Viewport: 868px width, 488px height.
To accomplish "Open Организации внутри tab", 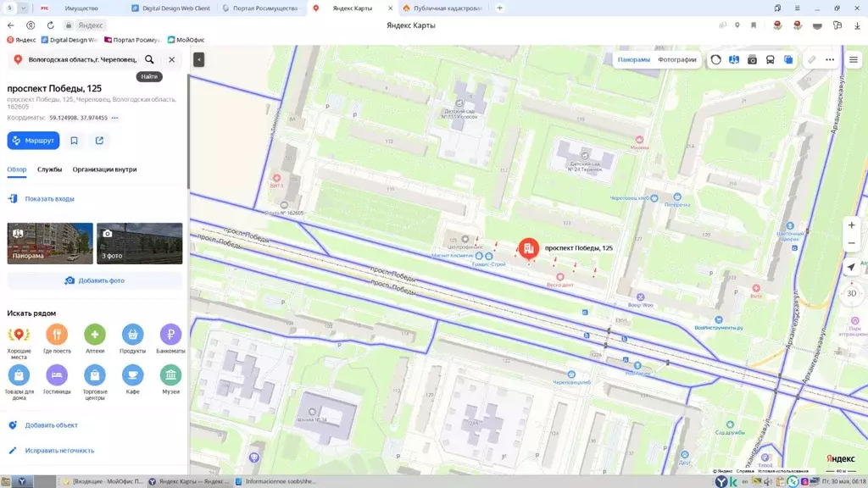I will (x=104, y=169).
